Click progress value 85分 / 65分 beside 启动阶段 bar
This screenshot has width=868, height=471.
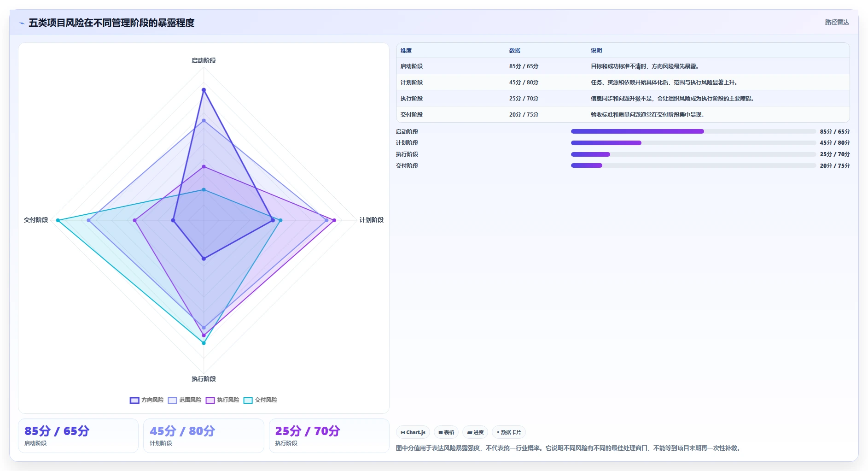[x=835, y=131]
